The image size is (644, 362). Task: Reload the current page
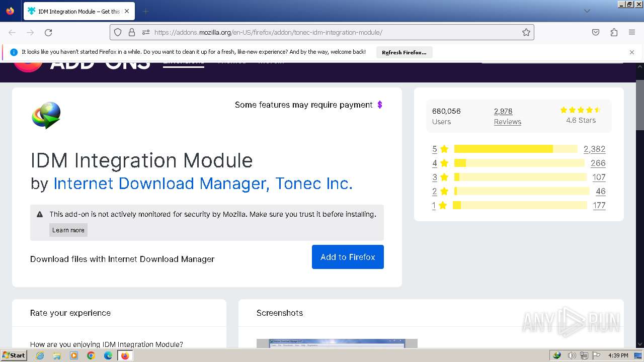coord(48,32)
